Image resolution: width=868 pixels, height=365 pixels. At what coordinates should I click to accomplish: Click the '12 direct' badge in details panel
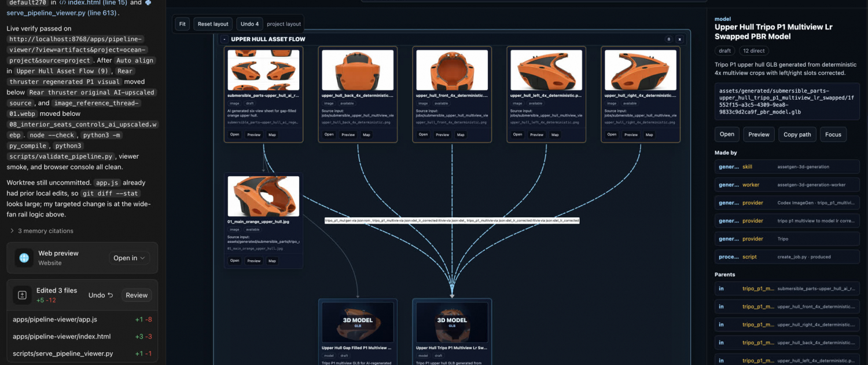tap(754, 51)
